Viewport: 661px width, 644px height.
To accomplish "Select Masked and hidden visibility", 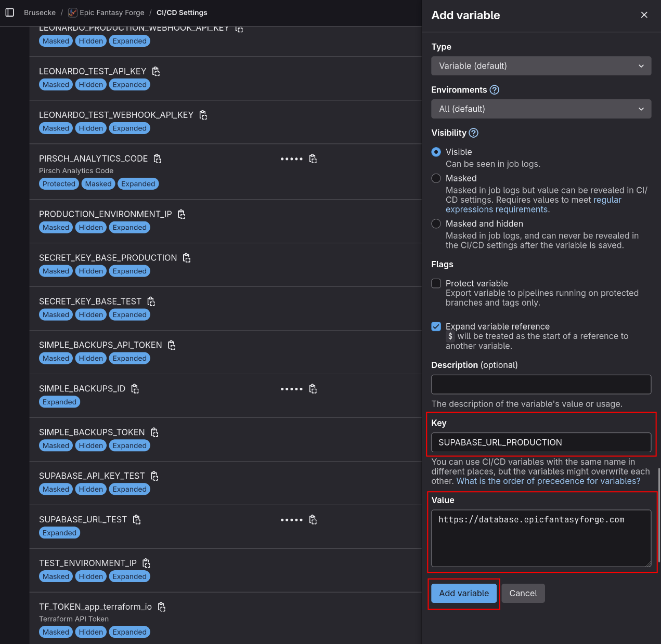I will pos(436,224).
